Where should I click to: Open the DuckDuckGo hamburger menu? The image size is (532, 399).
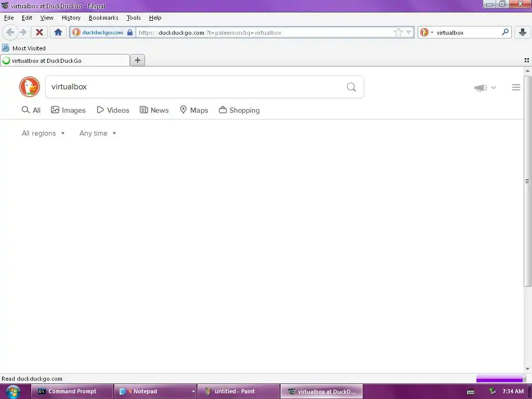point(516,87)
